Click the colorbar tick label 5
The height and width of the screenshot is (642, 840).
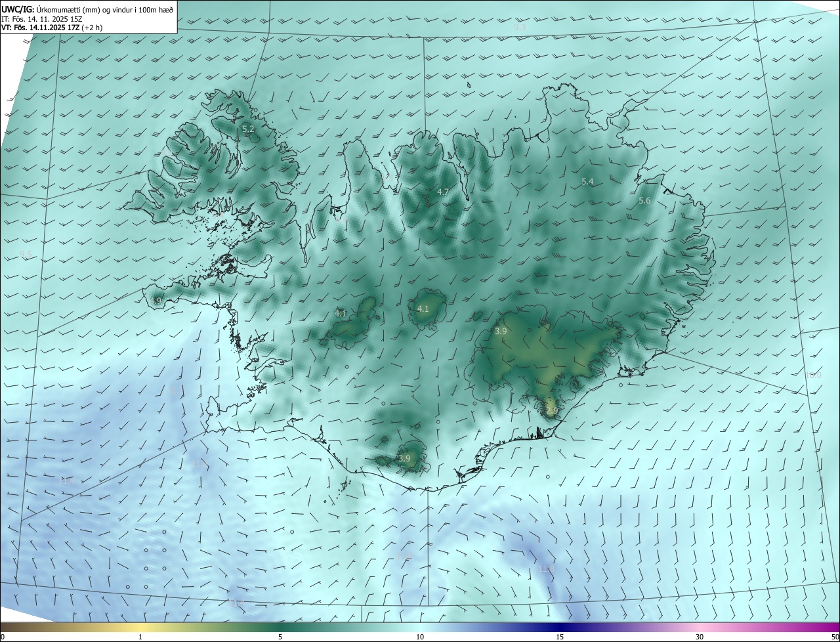coord(280,637)
